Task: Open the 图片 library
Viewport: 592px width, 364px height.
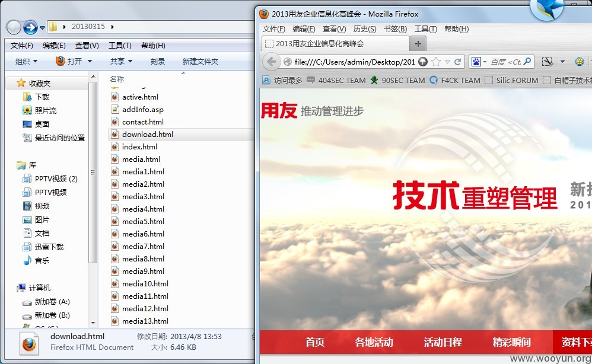Action: click(x=36, y=219)
